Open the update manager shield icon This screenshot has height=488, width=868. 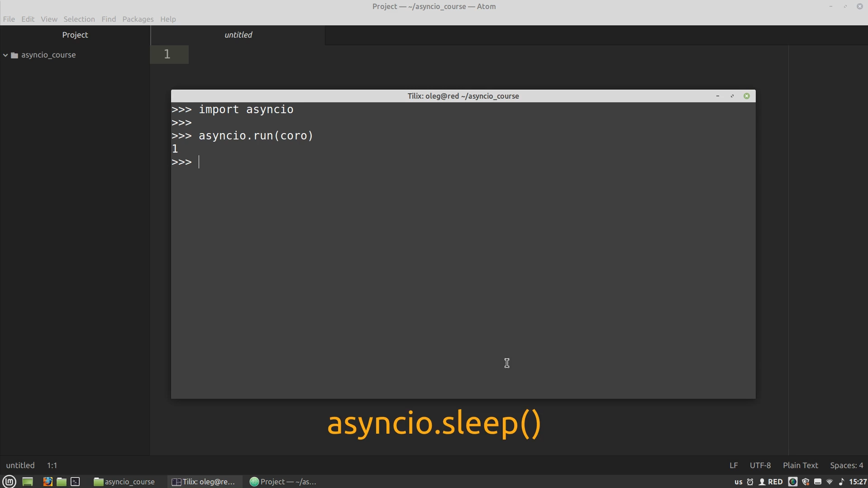806,482
